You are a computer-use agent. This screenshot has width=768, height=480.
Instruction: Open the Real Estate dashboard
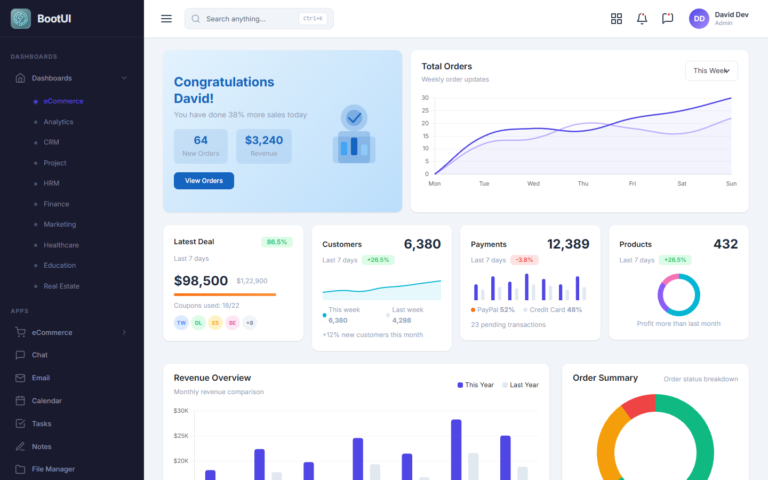point(61,286)
